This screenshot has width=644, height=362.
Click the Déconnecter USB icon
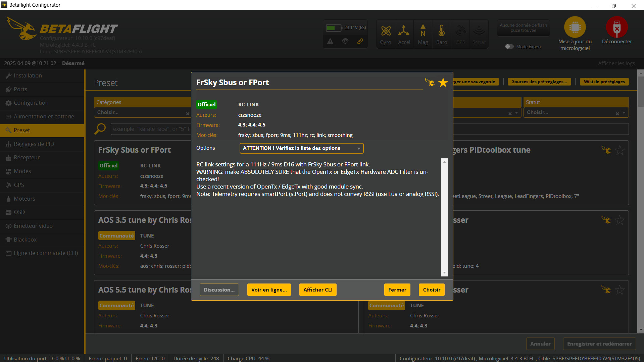coord(616,28)
